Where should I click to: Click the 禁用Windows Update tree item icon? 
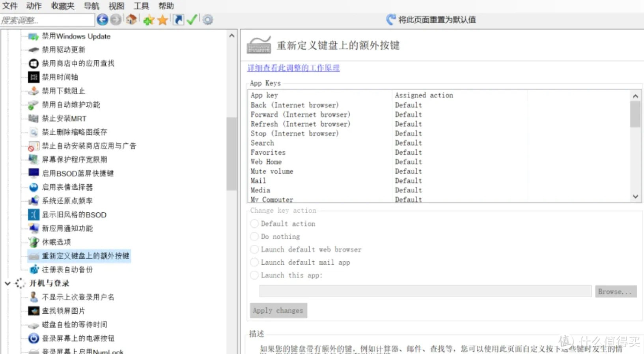(34, 36)
